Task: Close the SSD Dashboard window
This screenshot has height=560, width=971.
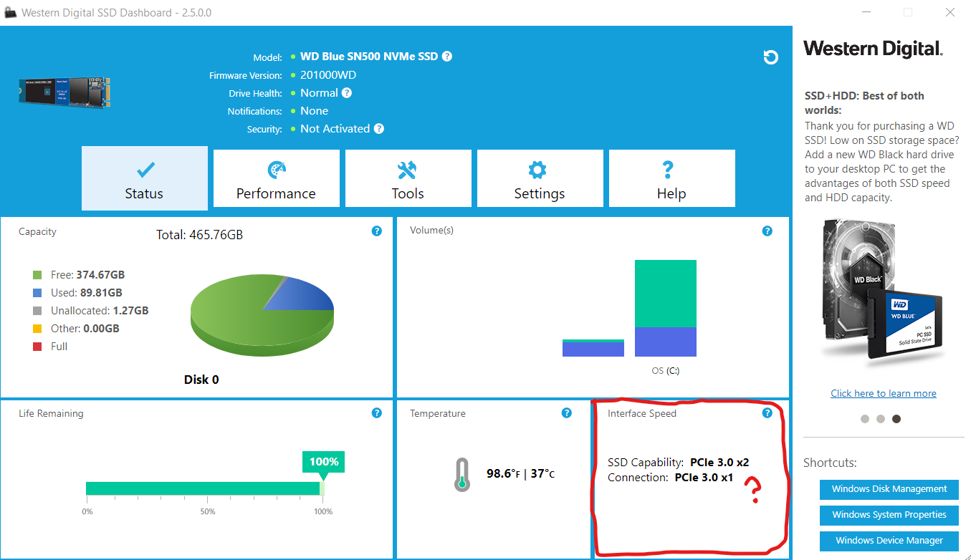Action: 950,12
